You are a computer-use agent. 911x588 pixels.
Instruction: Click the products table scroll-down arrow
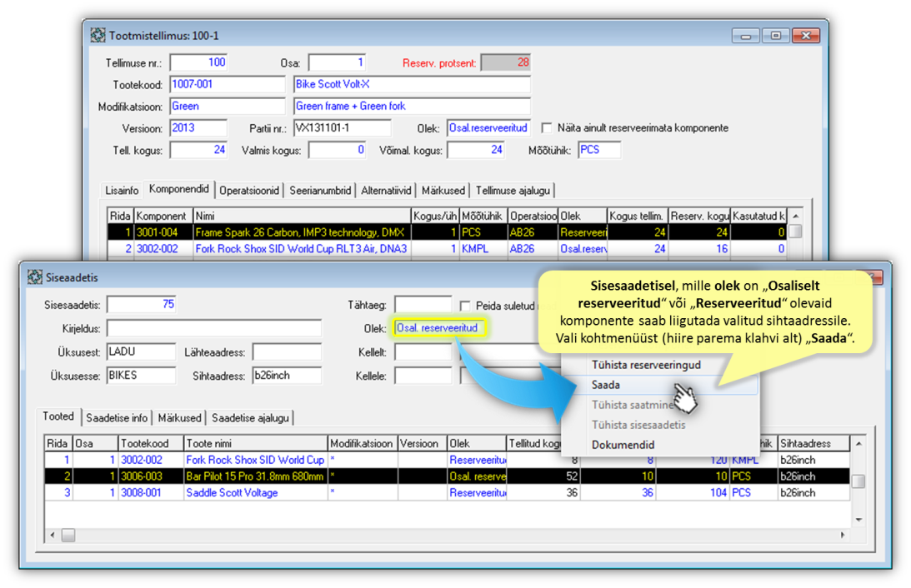point(858,520)
